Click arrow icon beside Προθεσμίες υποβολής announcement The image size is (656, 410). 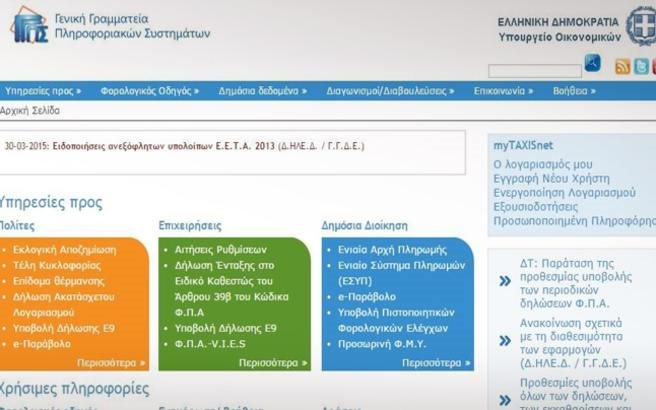pos(505,395)
